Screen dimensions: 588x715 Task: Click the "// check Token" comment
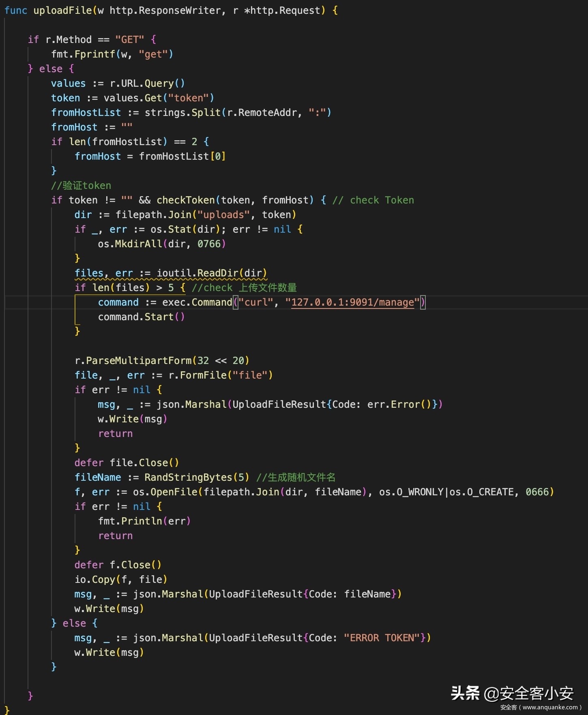coord(373,200)
